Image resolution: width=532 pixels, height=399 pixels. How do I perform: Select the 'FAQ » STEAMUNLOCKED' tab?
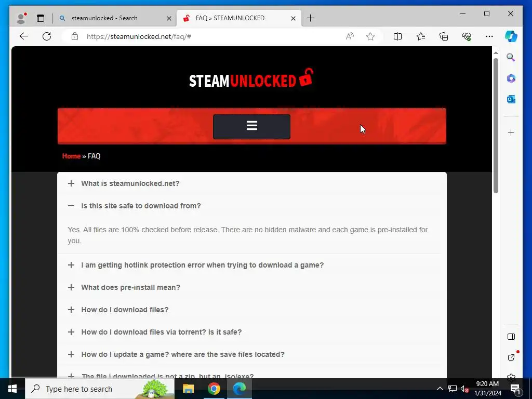coord(238,18)
